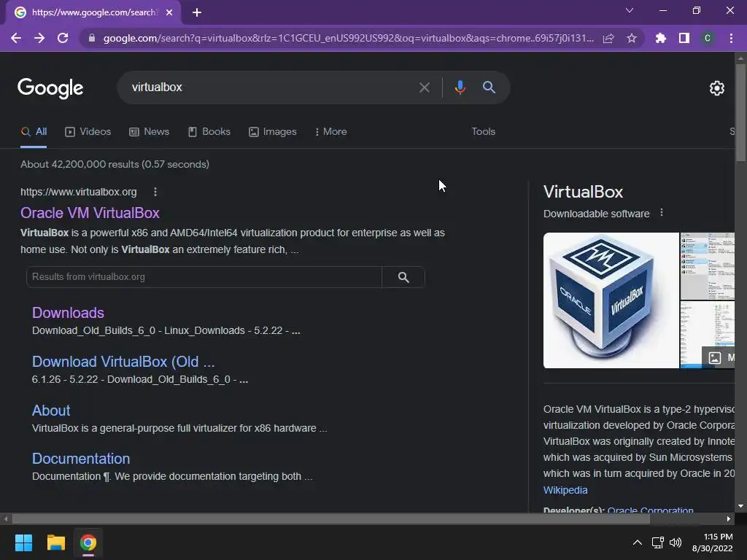Open the Documentation sitelink
This screenshot has height=560, width=747.
pos(81,459)
